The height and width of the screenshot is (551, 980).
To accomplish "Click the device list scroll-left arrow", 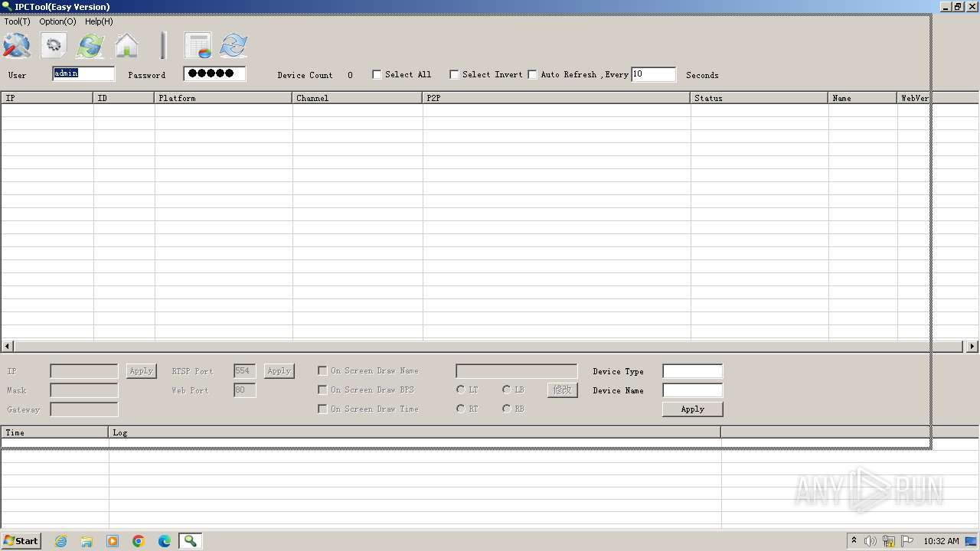I will [8, 346].
